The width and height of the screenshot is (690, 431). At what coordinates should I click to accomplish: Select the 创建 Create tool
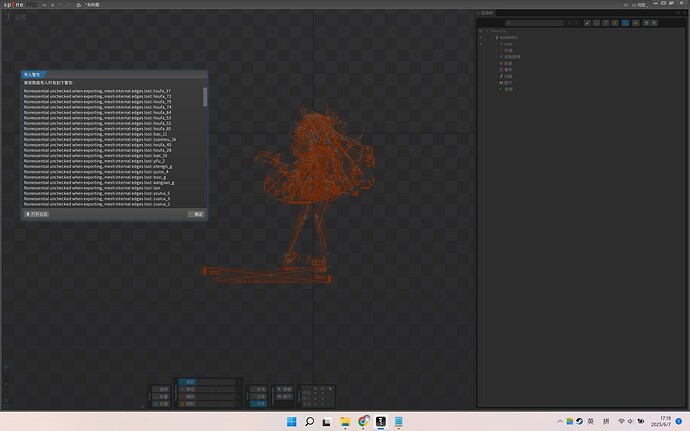coord(161,404)
